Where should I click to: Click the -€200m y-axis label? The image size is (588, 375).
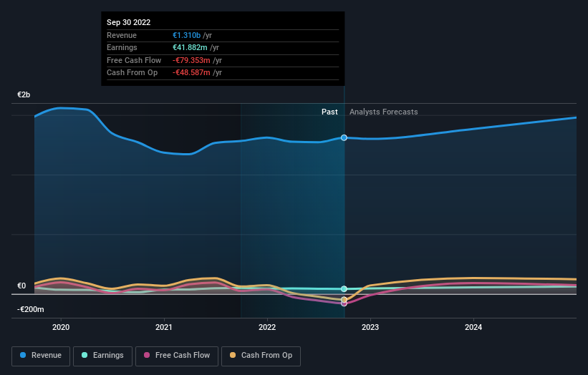pos(30,309)
